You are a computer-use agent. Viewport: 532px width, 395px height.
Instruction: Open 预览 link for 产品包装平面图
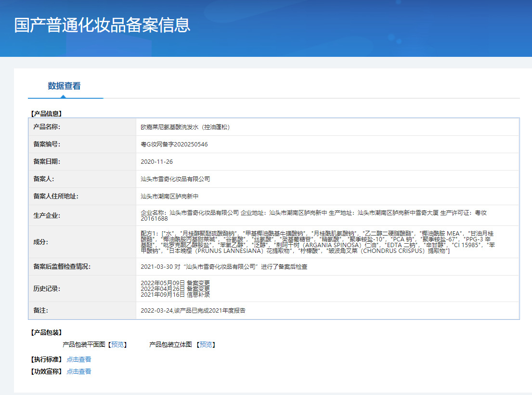117,344
